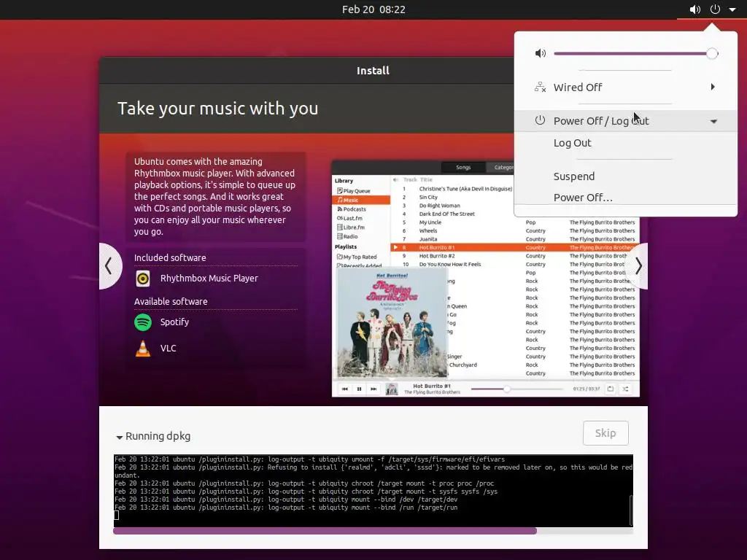747x560 pixels.
Task: Expand the Wired Off submenu arrow
Action: [713, 87]
